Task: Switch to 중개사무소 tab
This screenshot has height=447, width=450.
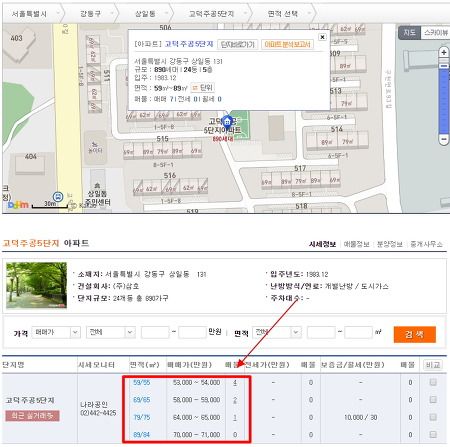Action: (x=426, y=244)
